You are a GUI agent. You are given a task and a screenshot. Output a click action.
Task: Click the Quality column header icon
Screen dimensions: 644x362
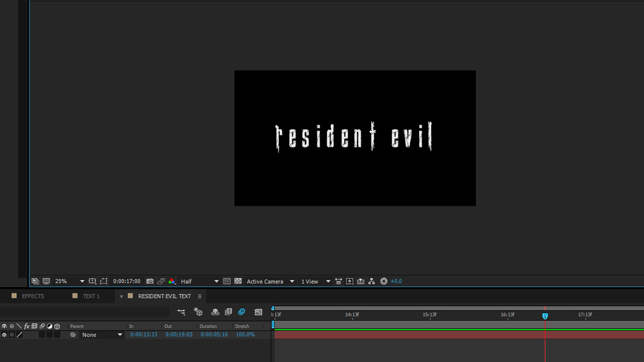pos(19,326)
